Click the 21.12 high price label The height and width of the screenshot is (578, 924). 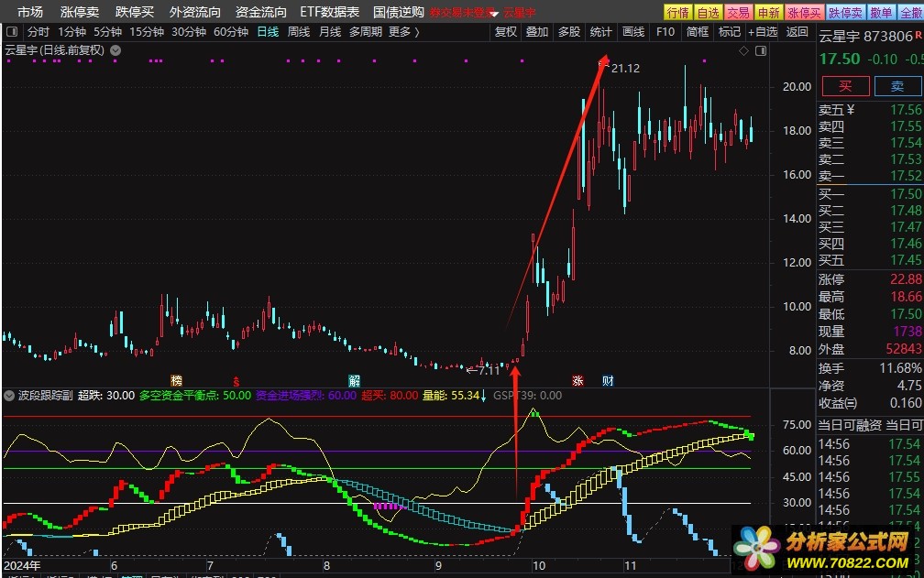625,69
